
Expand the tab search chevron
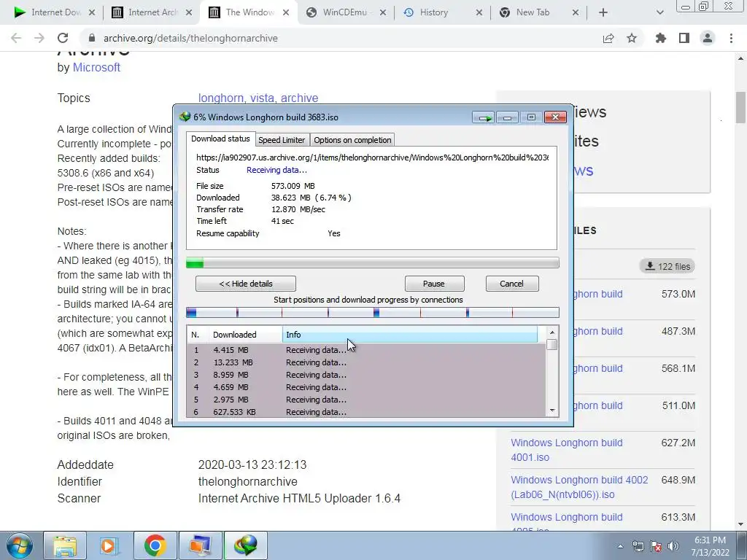coord(659,13)
